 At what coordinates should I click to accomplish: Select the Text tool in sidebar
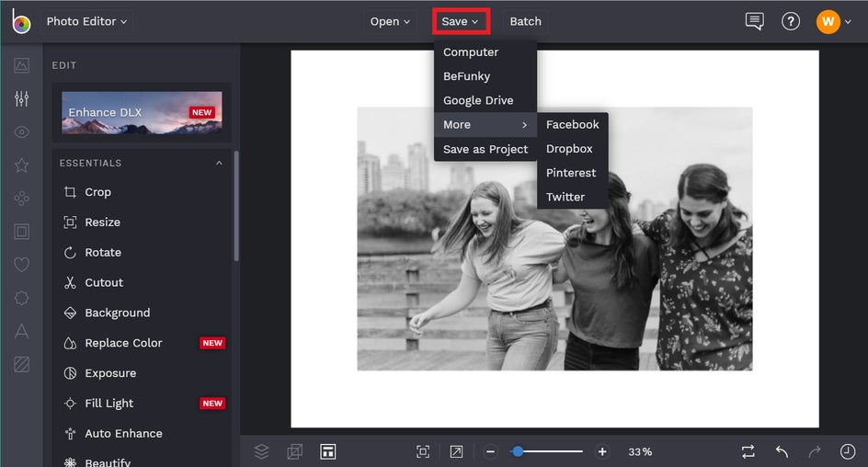(x=21, y=332)
